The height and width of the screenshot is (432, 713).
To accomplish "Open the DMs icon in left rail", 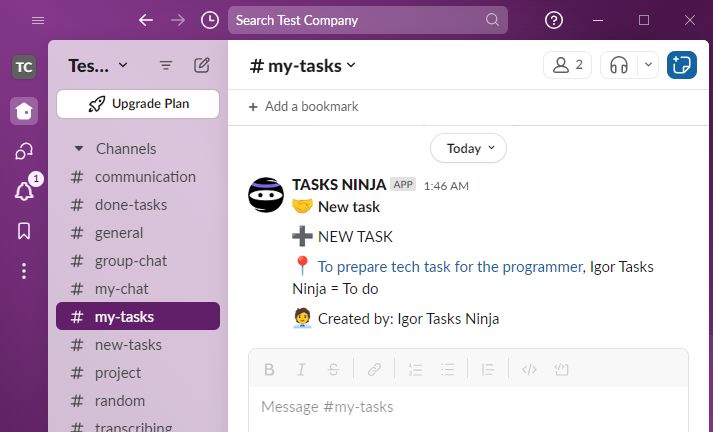I will pyautogui.click(x=24, y=151).
